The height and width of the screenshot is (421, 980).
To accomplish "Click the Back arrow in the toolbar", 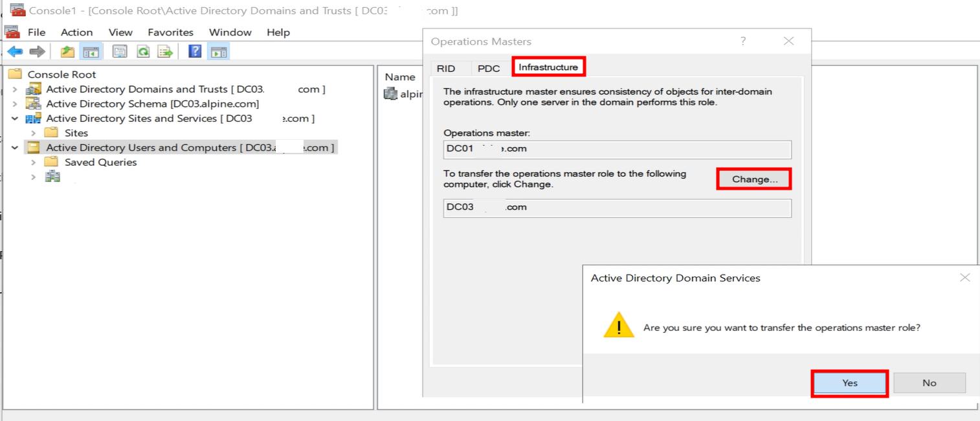I will tap(15, 52).
